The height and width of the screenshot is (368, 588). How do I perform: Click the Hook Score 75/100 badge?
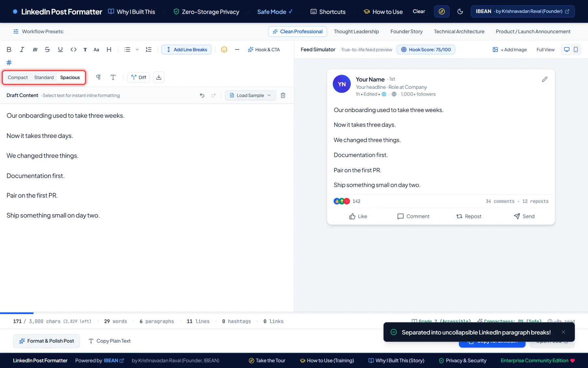[426, 50]
